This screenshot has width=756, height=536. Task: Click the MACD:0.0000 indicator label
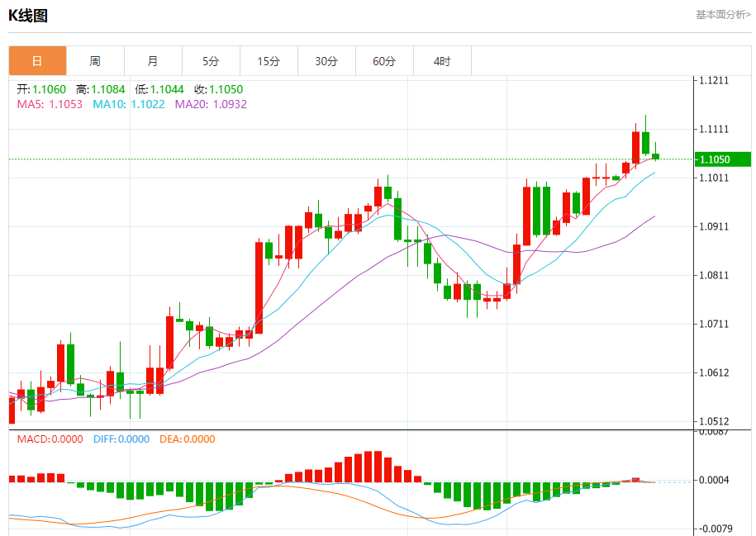[50, 439]
